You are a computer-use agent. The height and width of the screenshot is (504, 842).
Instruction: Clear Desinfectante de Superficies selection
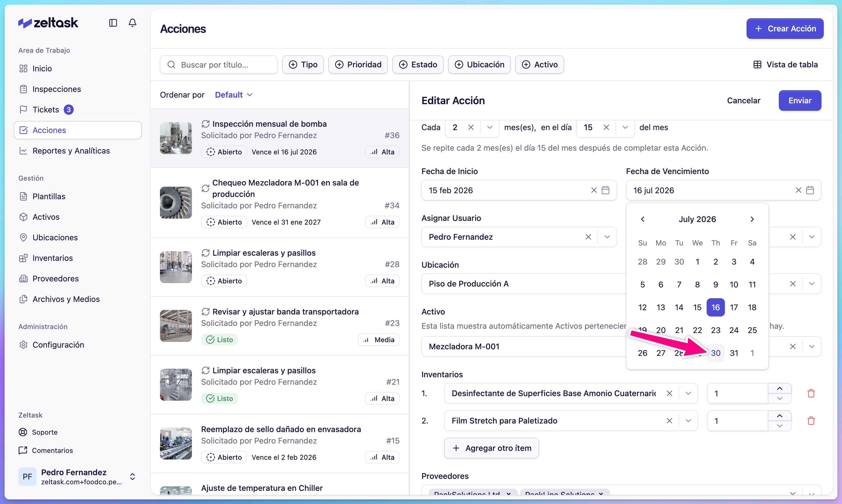(x=669, y=393)
